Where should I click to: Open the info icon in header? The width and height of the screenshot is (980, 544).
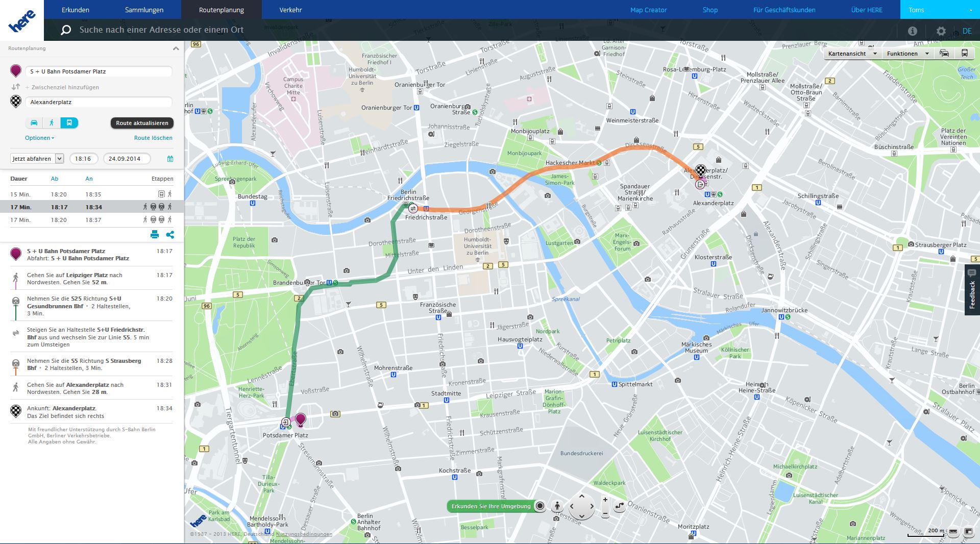pos(913,31)
